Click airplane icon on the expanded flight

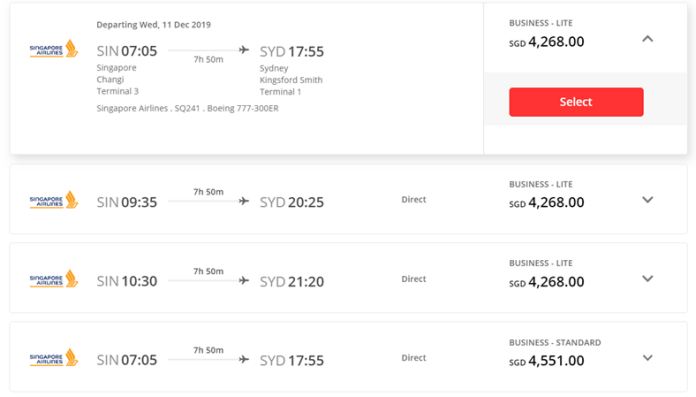(244, 50)
